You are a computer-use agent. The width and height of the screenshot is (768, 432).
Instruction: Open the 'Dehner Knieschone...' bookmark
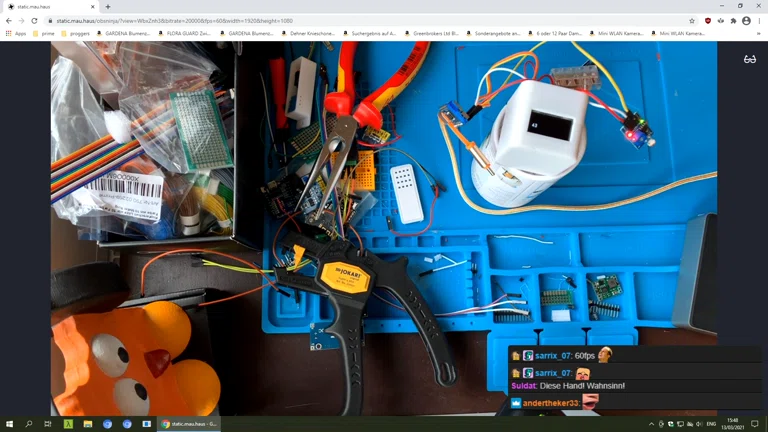click(311, 33)
